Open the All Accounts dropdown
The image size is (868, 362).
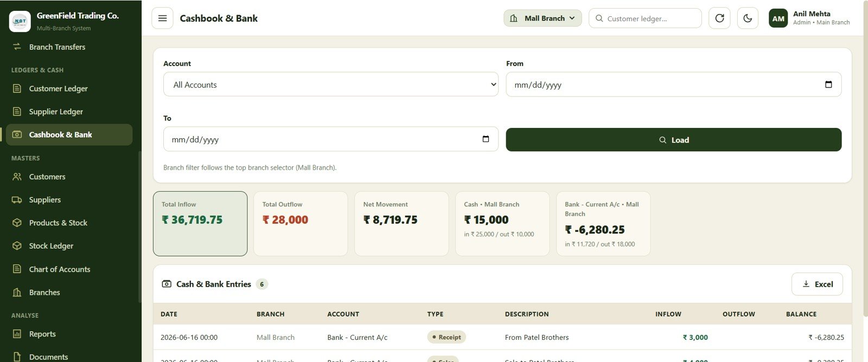pyautogui.click(x=331, y=85)
